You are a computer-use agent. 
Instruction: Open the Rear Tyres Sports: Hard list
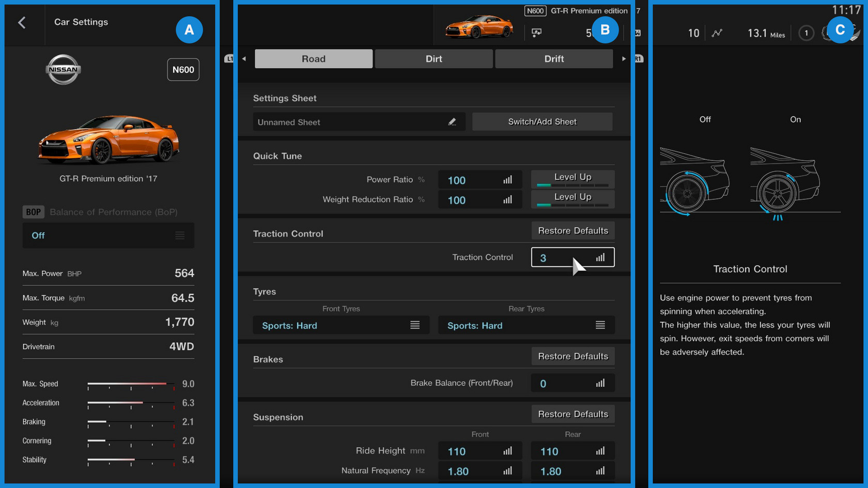526,325
